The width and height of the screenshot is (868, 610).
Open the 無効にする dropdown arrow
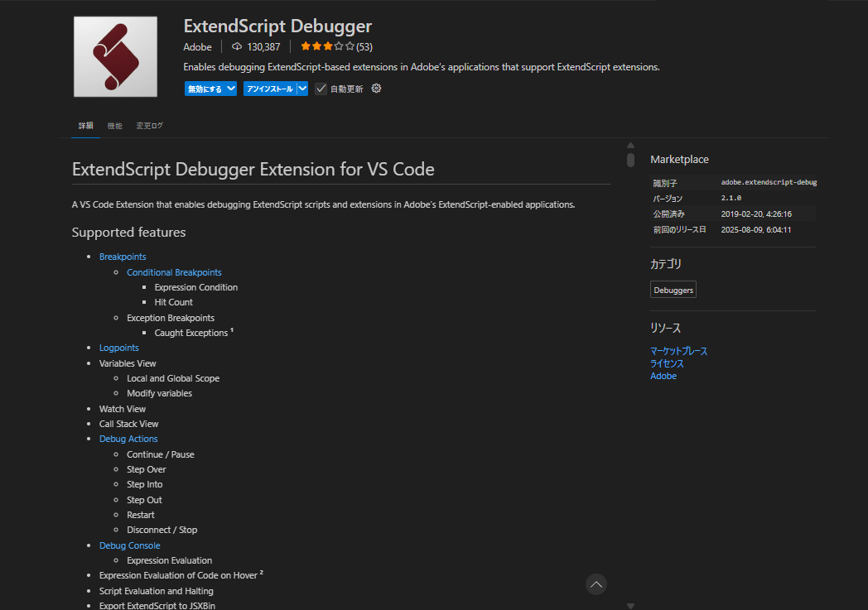[x=230, y=89]
